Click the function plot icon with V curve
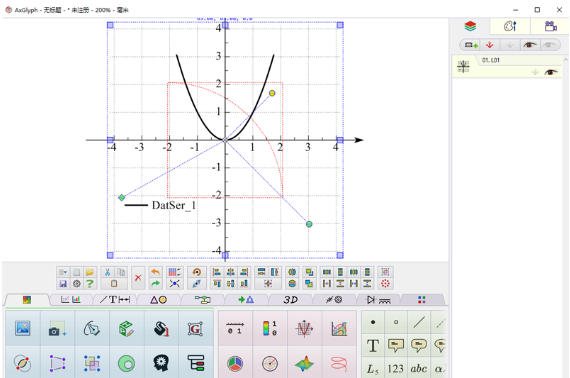This screenshot has width=570, height=378. point(304,329)
